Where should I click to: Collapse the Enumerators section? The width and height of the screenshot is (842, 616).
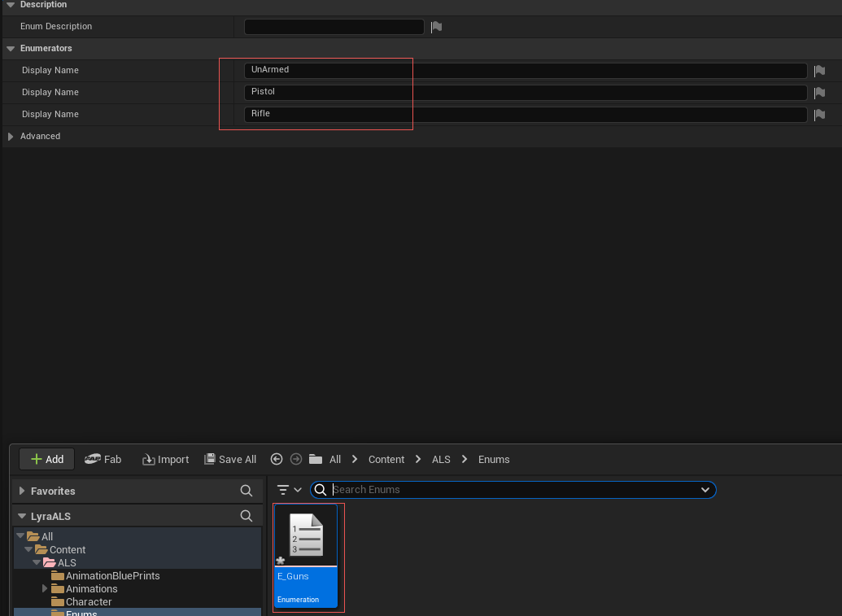pyautogui.click(x=11, y=48)
